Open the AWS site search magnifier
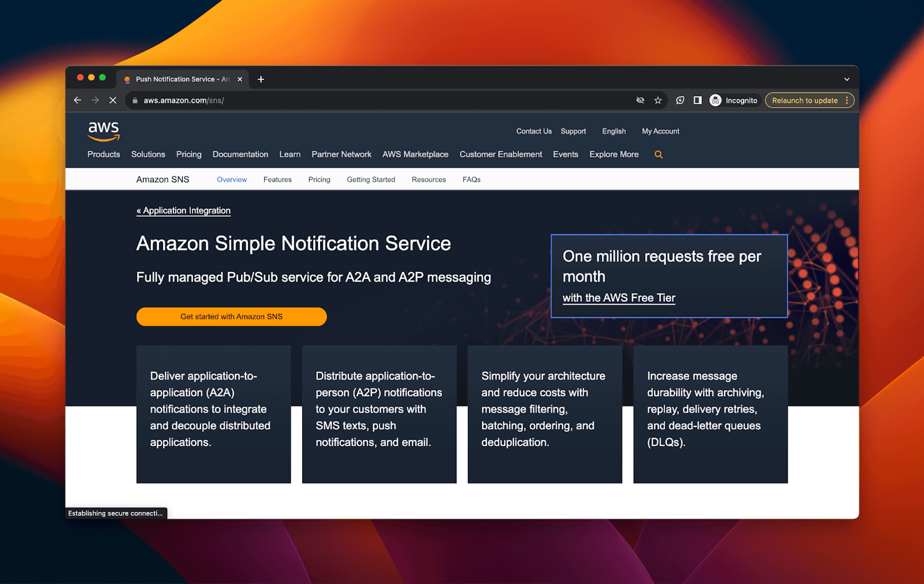This screenshot has height=584, width=924. 658,154
